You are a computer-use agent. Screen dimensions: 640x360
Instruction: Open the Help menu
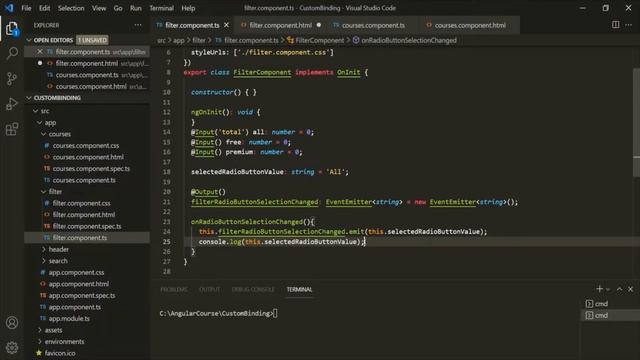(188, 8)
